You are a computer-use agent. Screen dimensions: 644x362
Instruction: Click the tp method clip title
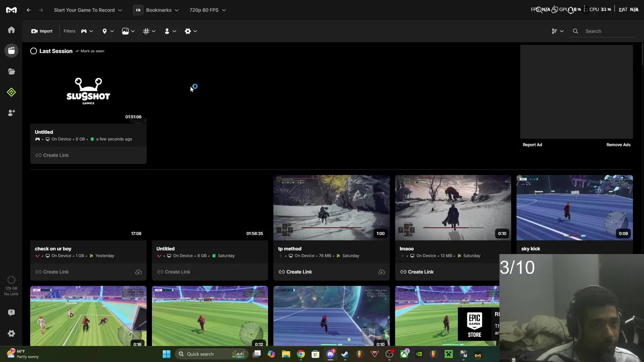click(290, 249)
